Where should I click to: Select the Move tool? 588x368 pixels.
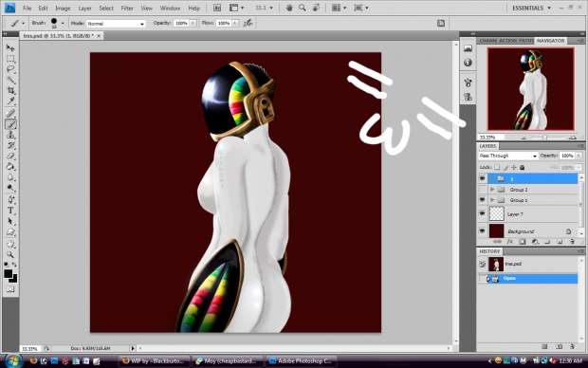click(x=10, y=48)
